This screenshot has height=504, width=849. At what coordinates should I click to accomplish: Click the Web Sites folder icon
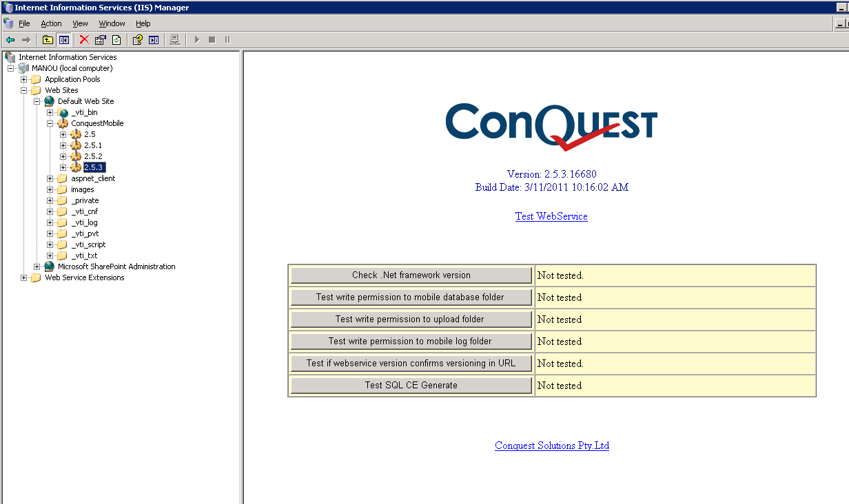pos(36,90)
